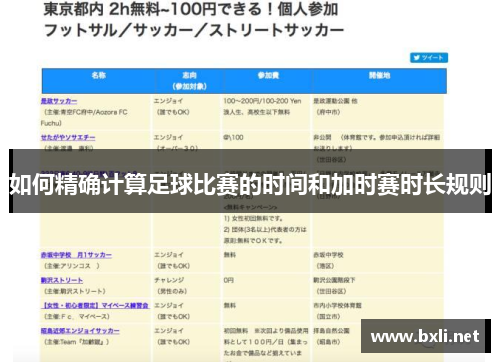The height and width of the screenshot is (362, 500).
Task: Open the 昭島近郊エンジョイサッカー link
Action: point(80,331)
